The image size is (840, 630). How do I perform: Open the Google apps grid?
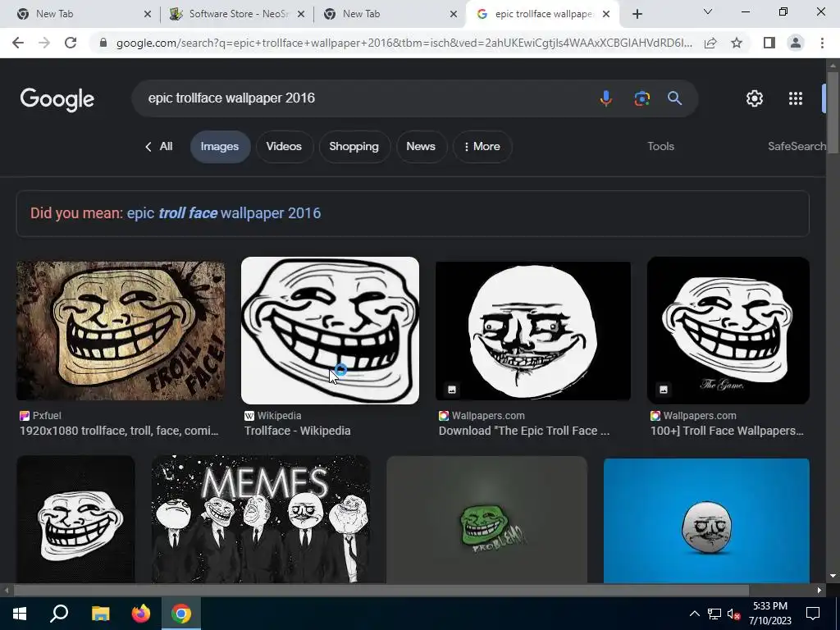point(796,98)
